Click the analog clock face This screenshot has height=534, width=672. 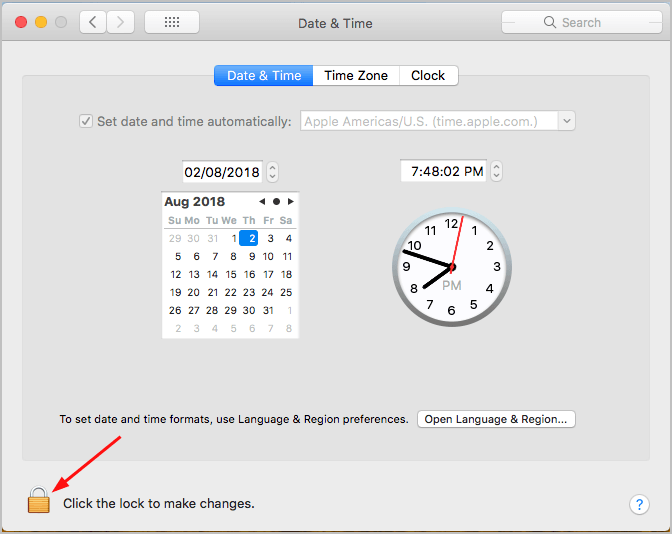coord(452,267)
